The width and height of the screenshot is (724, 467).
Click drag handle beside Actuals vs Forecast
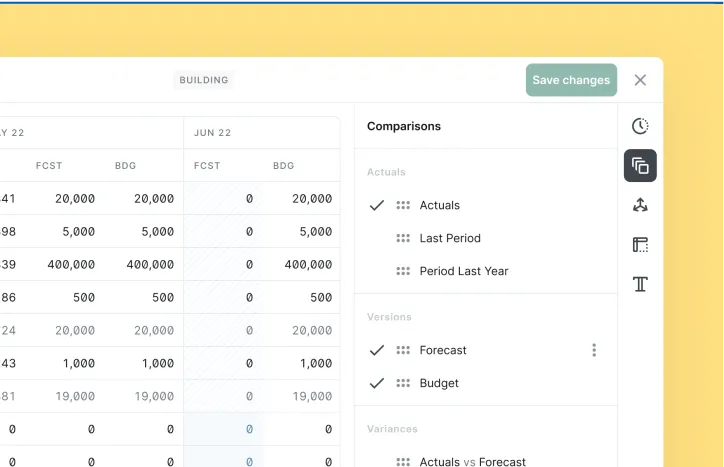pyautogui.click(x=403, y=461)
